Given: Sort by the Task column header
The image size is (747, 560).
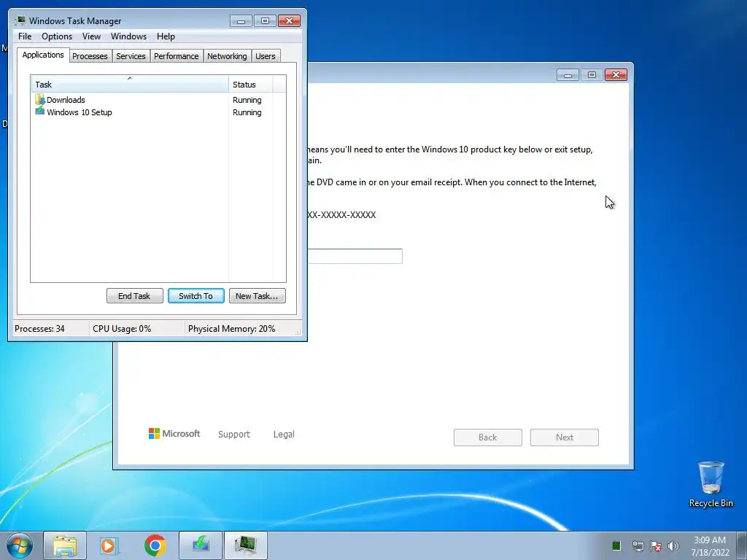Looking at the screenshot, I should coord(130,85).
